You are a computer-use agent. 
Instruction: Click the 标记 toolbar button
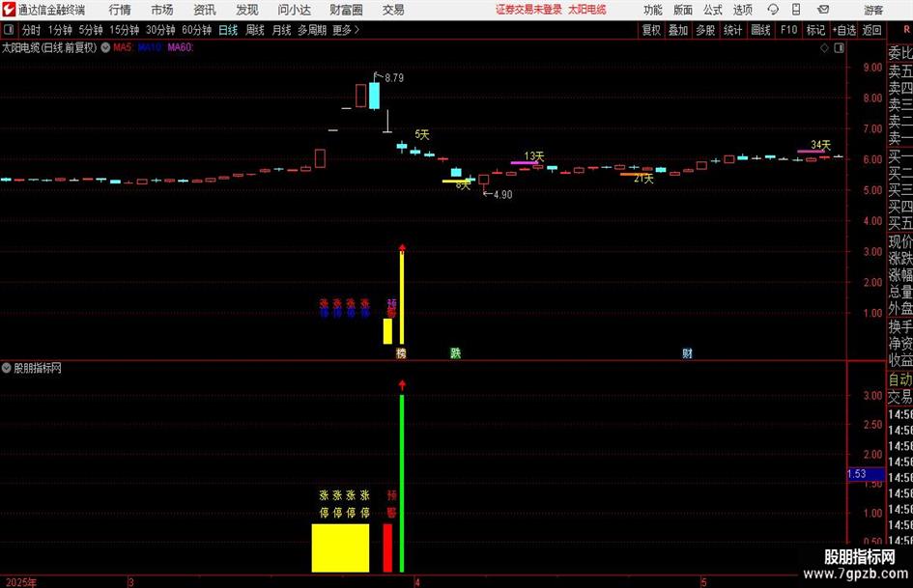[x=815, y=30]
